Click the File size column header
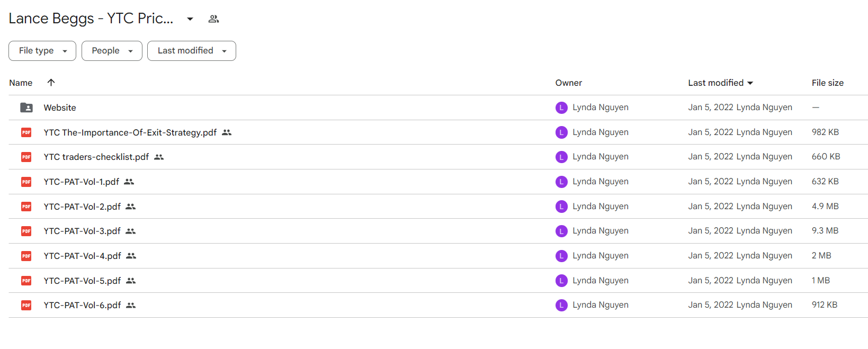Viewport: 868px width, 349px height. 827,83
